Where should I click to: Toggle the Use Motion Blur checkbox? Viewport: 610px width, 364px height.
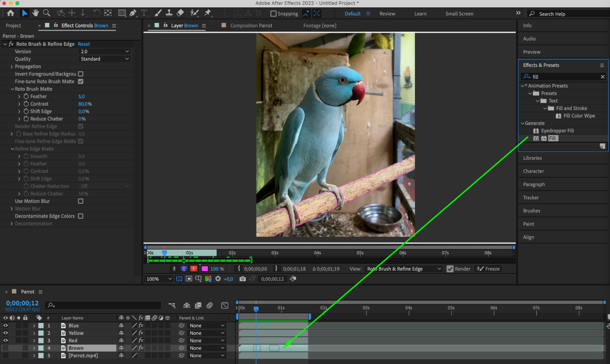click(x=81, y=201)
